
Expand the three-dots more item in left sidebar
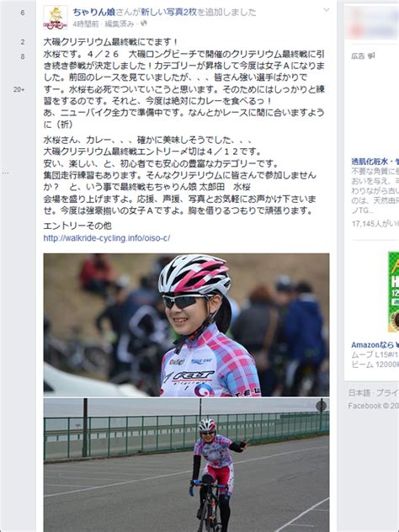coord(5,173)
